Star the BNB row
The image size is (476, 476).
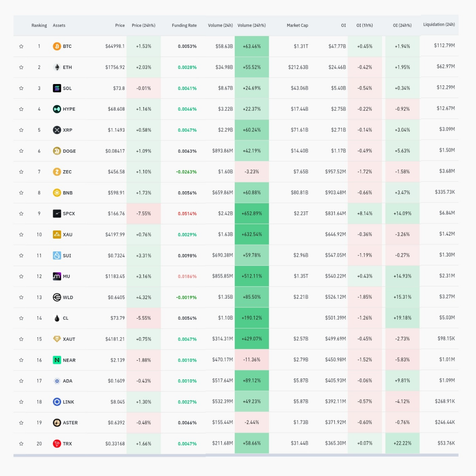(x=21, y=193)
